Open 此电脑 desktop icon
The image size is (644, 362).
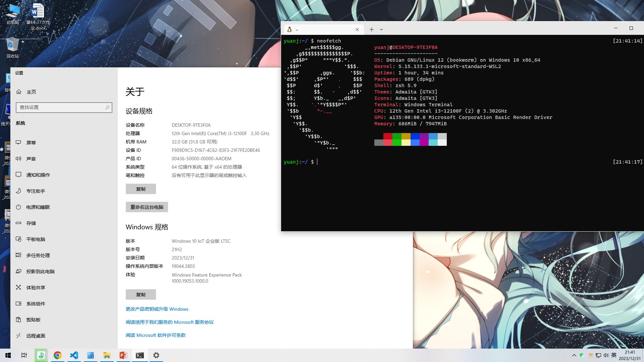[x=13, y=14]
